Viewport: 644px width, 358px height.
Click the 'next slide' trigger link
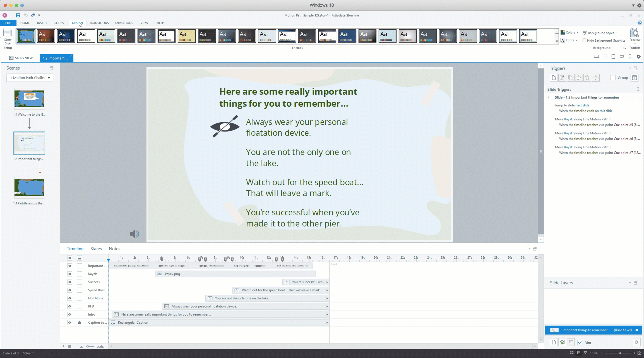click(x=582, y=105)
